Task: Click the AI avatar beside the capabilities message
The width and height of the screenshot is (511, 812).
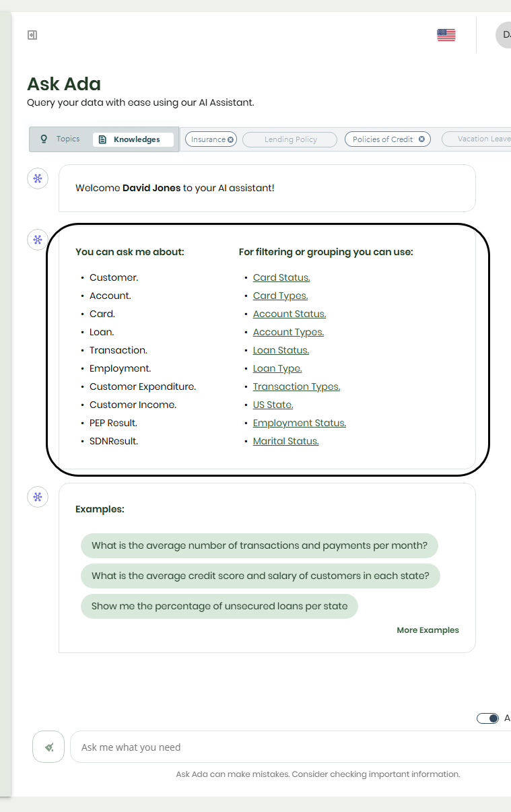Action: click(x=37, y=239)
